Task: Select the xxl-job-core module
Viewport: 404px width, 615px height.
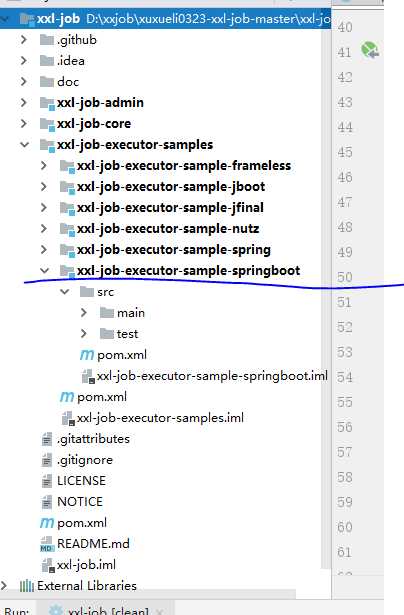Action: click(x=94, y=124)
